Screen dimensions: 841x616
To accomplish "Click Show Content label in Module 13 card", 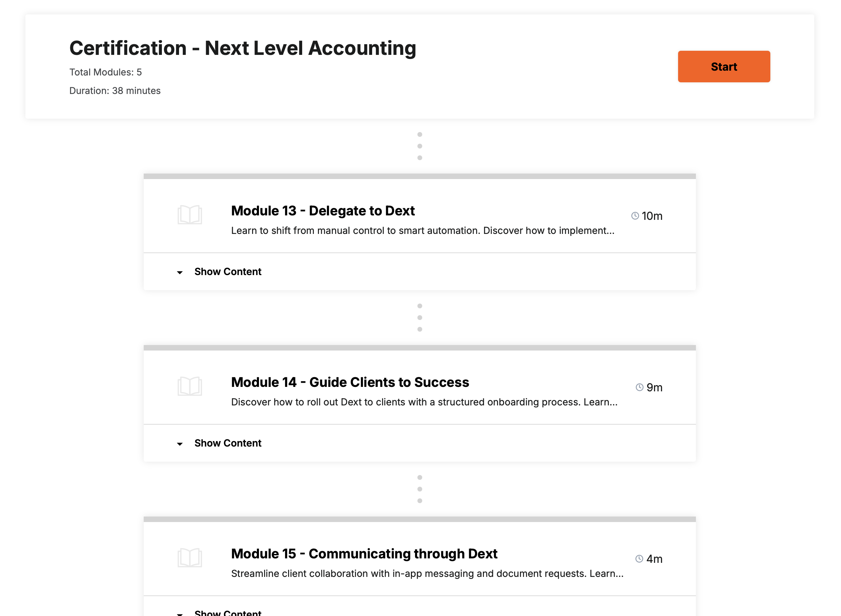I will point(228,271).
